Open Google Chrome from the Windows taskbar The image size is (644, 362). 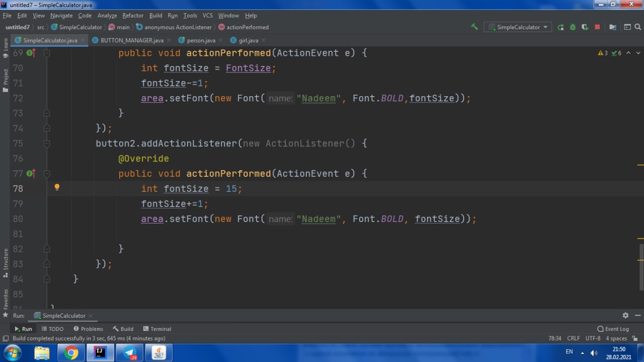[x=71, y=352]
